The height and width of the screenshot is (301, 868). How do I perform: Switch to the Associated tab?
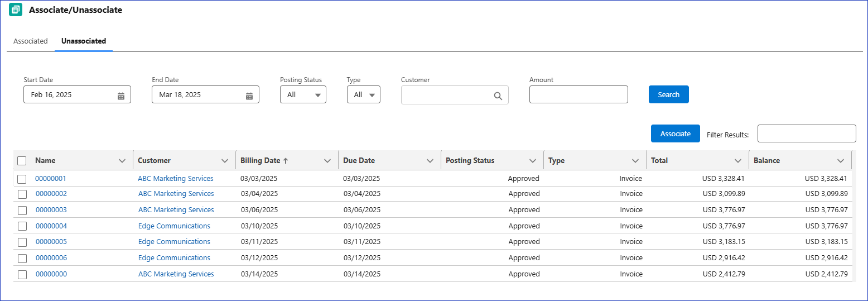pos(31,41)
